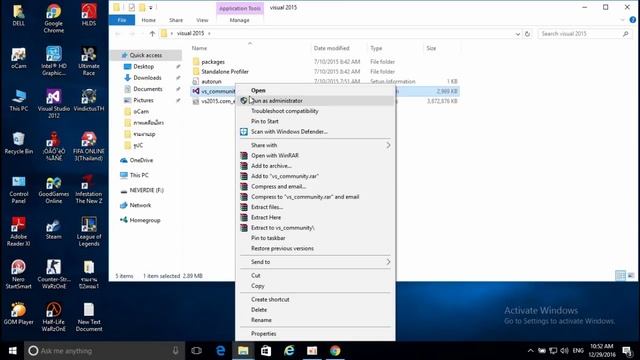Launch Counter-Strike WaRzOnE shortcut
Viewport: 640px width, 360px height.
[53, 274]
